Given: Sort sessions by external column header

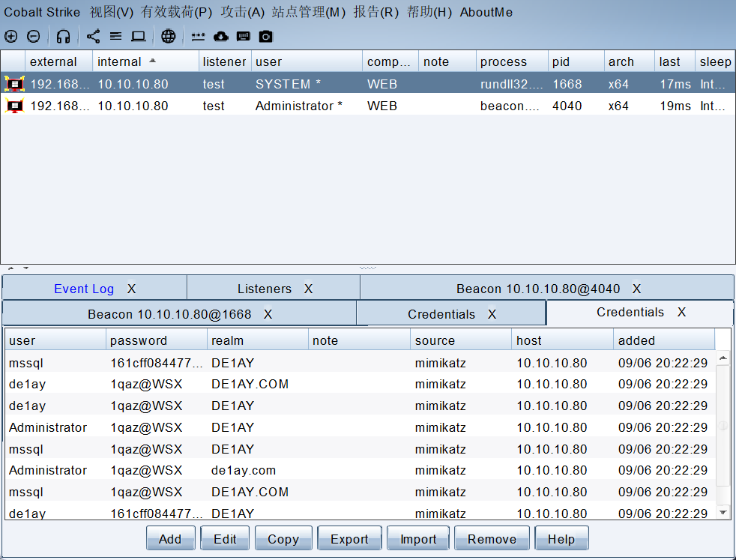Looking at the screenshot, I should 58,61.
